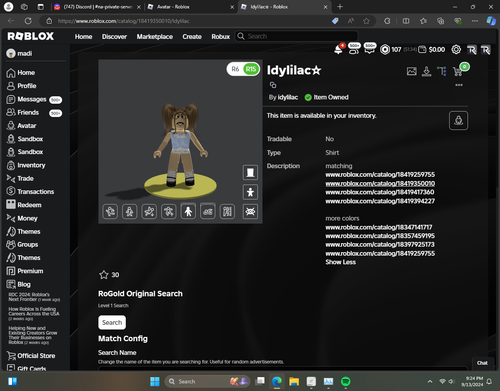The height and width of the screenshot is (391, 500).
Task: Open Official Store in the sidebar
Action: [31, 356]
